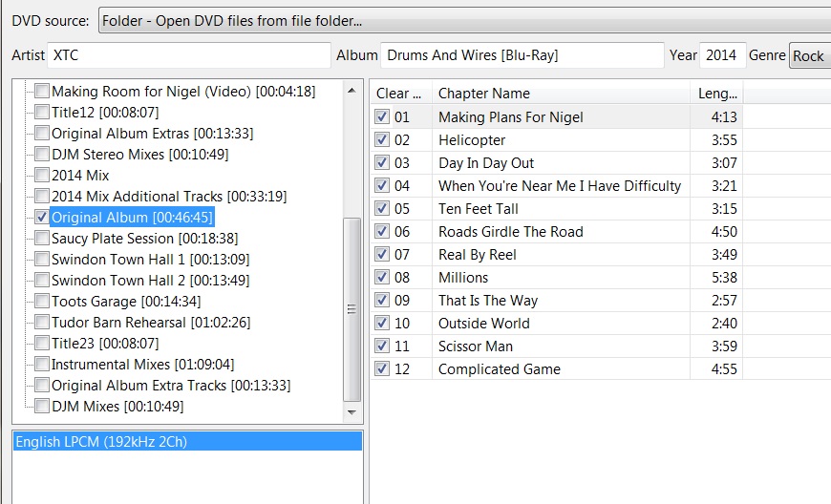Image resolution: width=831 pixels, height=504 pixels.
Task: Edit the Album field Drums And Wires
Action: tap(522, 55)
